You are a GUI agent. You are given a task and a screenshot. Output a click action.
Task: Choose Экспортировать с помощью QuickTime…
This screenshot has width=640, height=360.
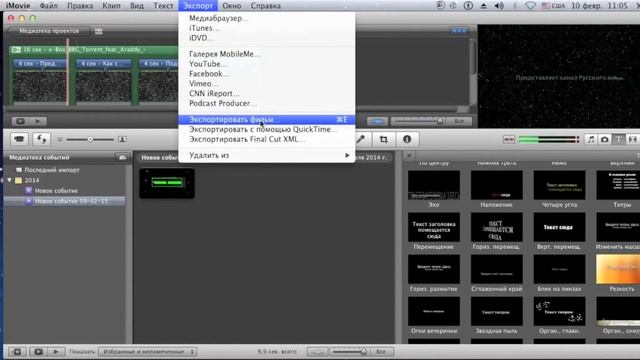pyautogui.click(x=267, y=129)
